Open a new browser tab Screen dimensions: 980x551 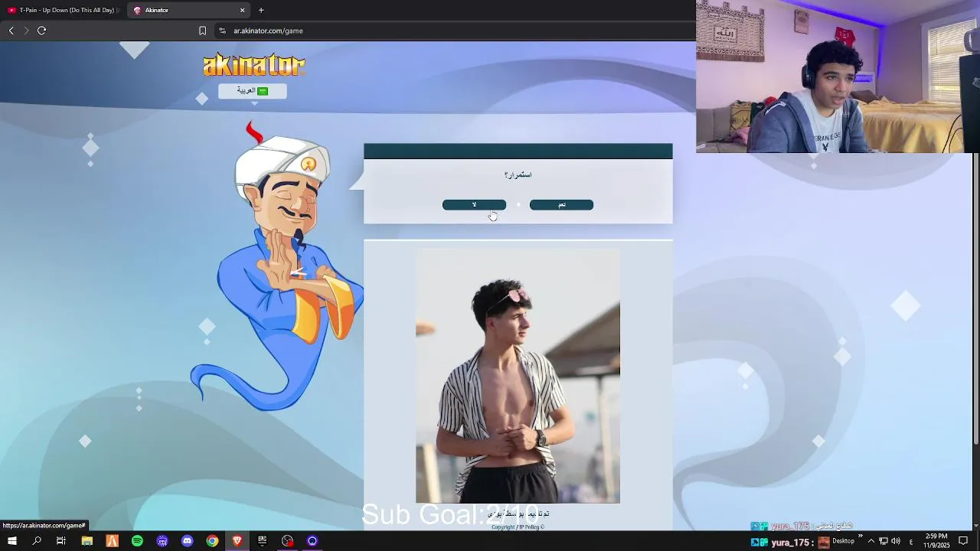(261, 10)
